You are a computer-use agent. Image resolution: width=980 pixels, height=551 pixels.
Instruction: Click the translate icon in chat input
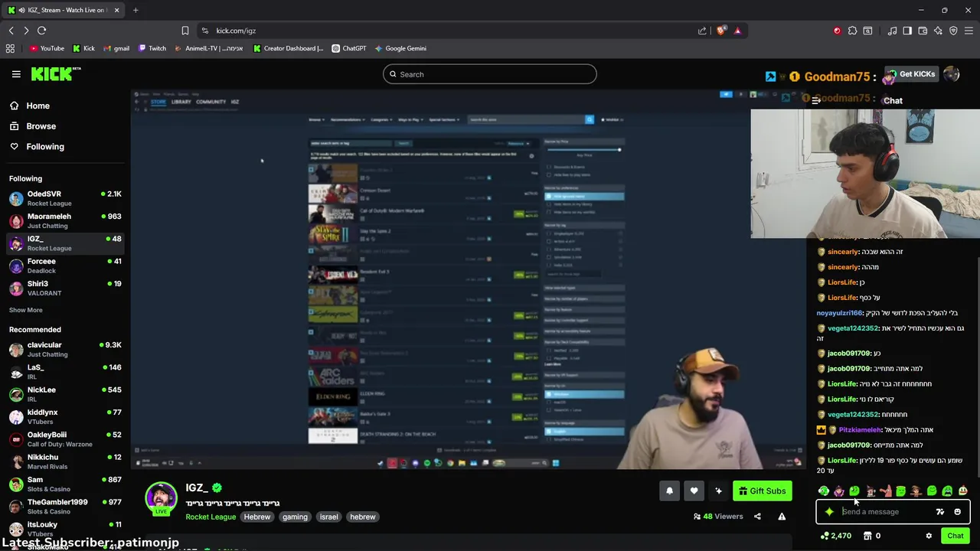point(940,512)
